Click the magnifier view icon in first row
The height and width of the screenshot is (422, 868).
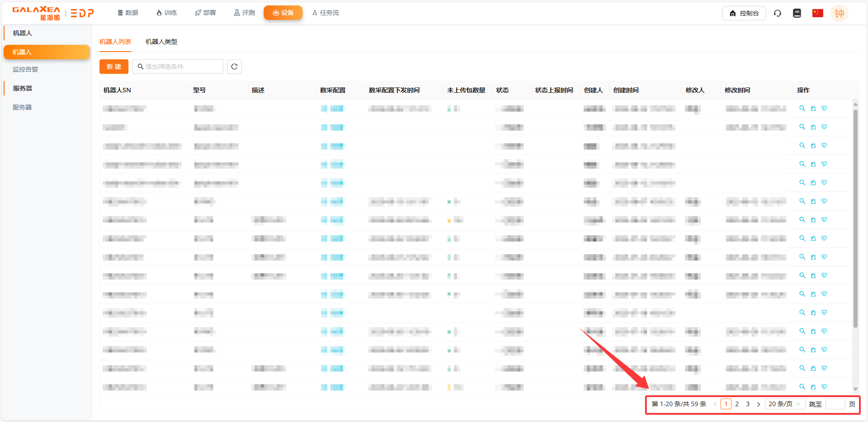click(802, 108)
